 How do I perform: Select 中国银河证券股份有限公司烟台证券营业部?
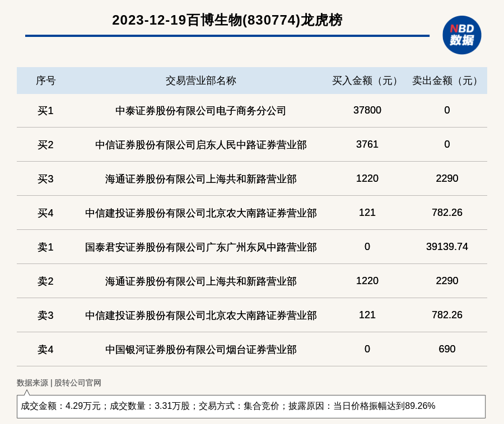[201, 350]
